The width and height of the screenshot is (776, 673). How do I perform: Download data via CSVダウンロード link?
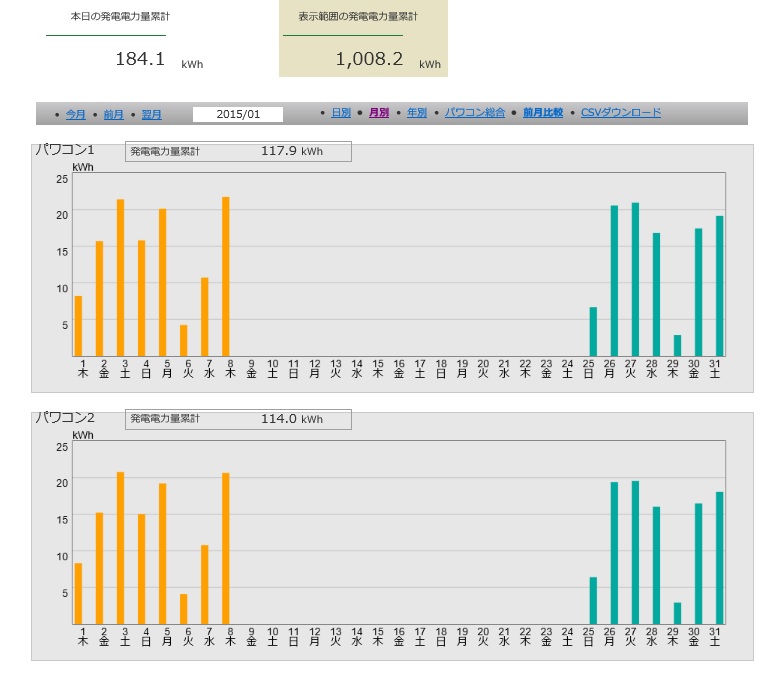[621, 113]
